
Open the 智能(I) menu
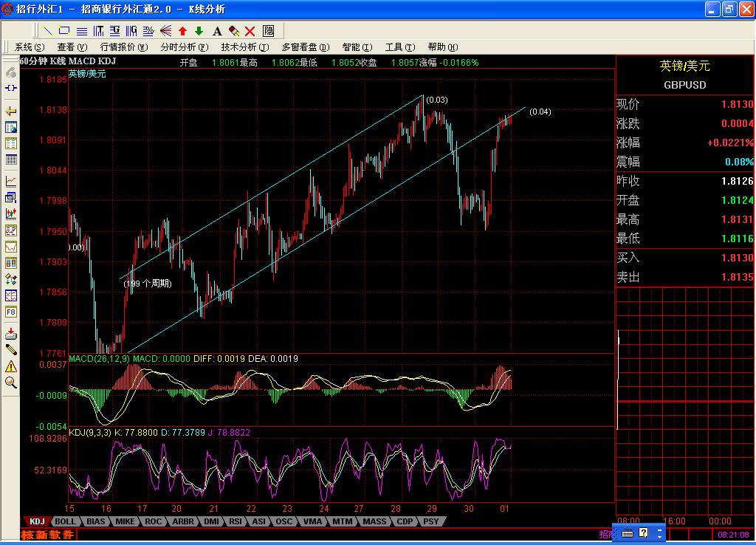pyautogui.click(x=357, y=47)
